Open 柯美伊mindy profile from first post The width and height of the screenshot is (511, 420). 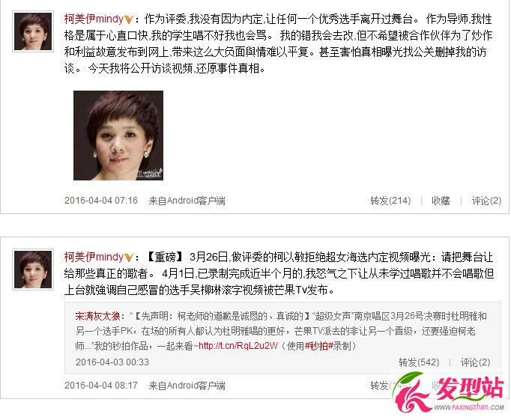click(x=94, y=19)
